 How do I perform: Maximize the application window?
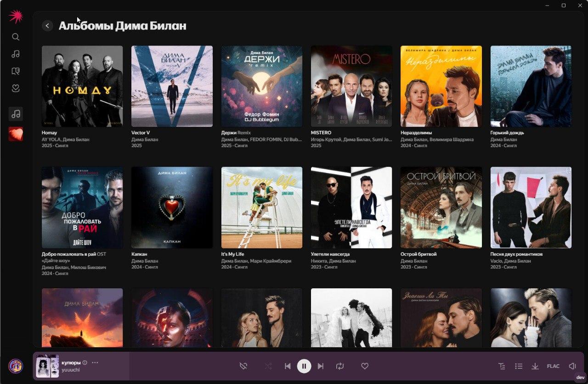point(564,6)
